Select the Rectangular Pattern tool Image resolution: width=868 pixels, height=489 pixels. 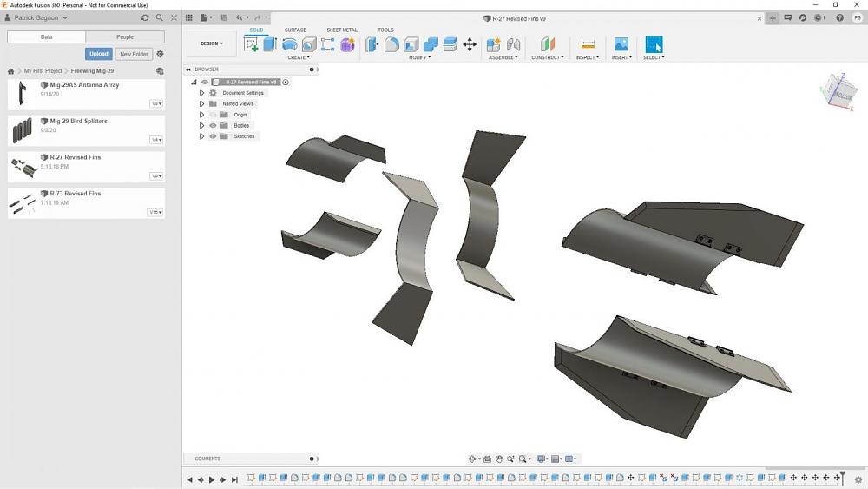pos(328,44)
